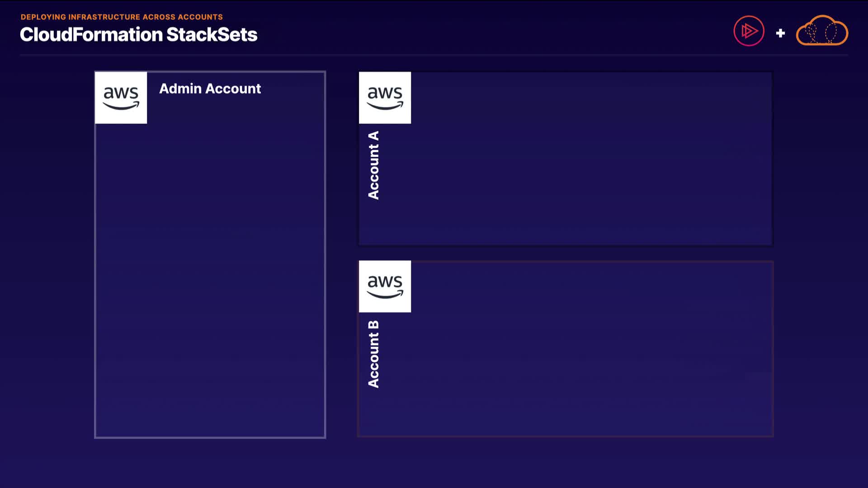Click the AWS logo in Admin Account
This screenshot has width=868, height=488.
coord(121,97)
